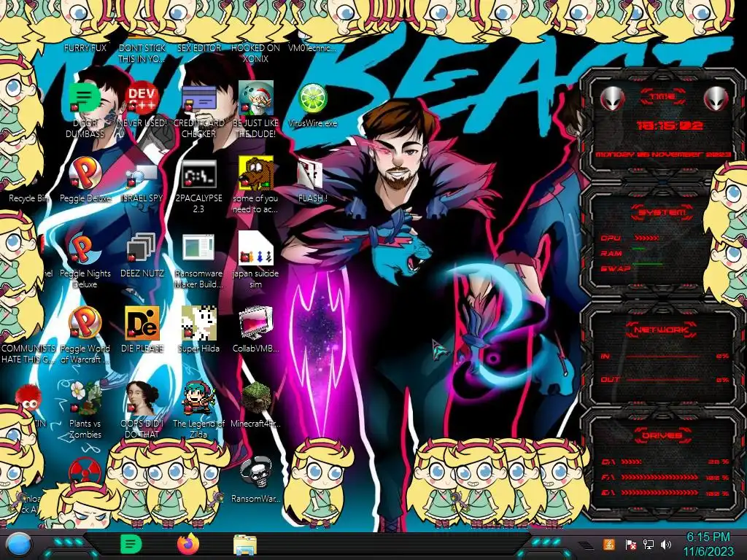747x560 pixels.
Task: Select the Santa icon BE JUST LIKE THE DUDE!
Action: coord(255,98)
